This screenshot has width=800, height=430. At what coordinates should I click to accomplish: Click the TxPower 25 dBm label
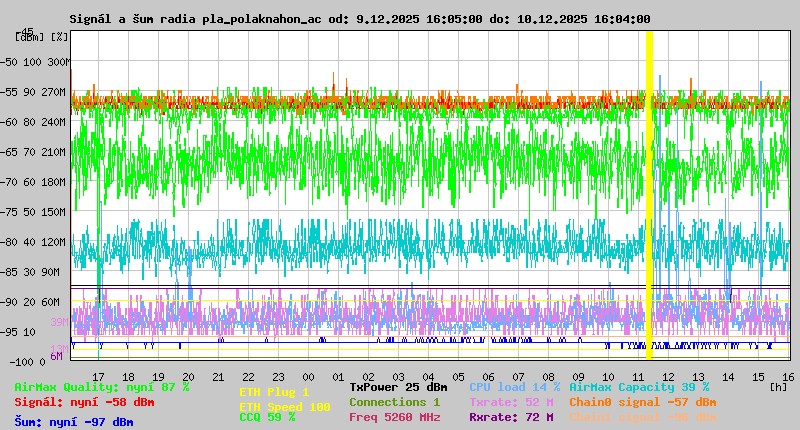[x=398, y=387]
